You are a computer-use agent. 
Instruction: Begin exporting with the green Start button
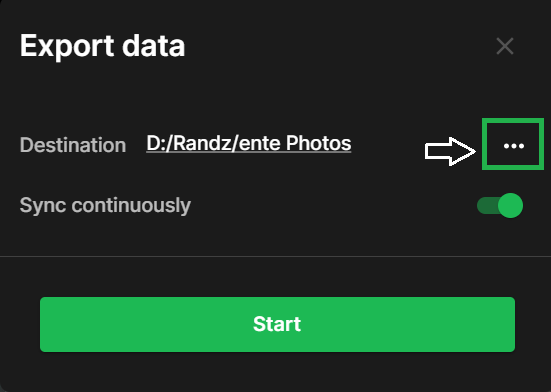(x=277, y=324)
